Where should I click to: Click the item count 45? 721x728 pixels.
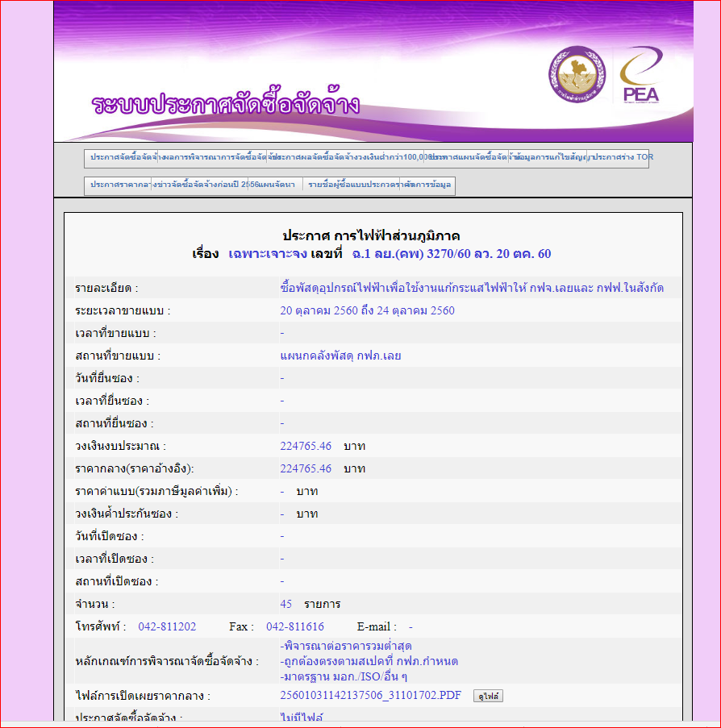286,604
